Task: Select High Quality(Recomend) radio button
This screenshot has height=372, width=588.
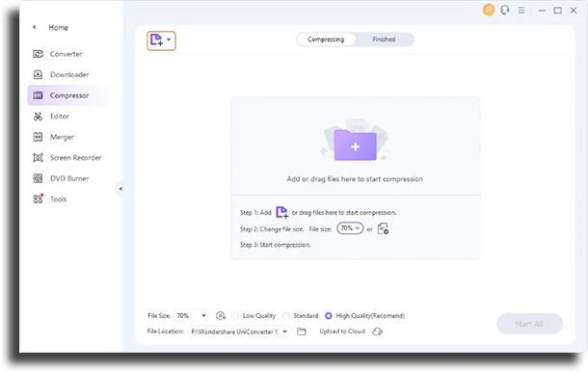Action: click(328, 316)
